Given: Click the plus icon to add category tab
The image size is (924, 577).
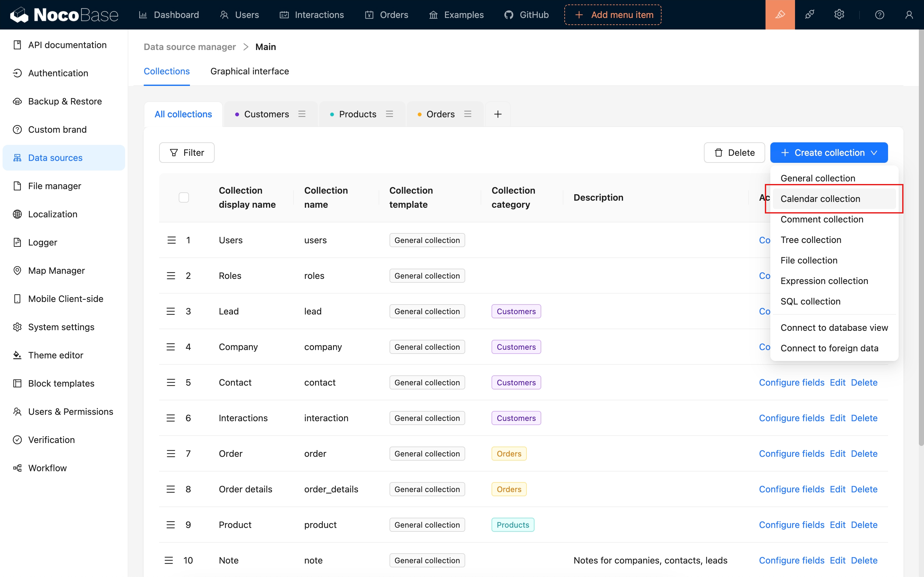Looking at the screenshot, I should click(498, 114).
